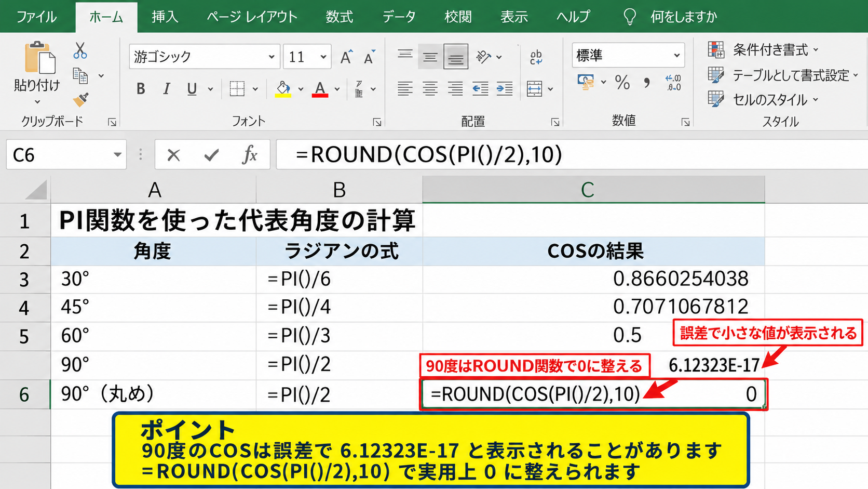Increase font size with large A icon

coord(346,57)
